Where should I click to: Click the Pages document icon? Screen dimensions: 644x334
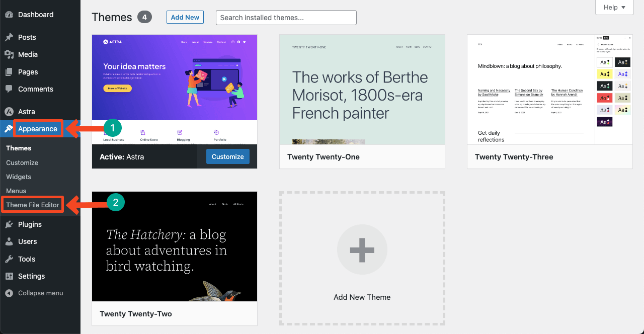click(9, 72)
